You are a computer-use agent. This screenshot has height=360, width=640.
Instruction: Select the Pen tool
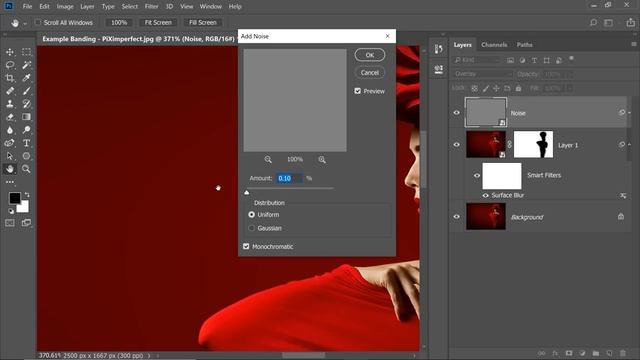[x=10, y=143]
